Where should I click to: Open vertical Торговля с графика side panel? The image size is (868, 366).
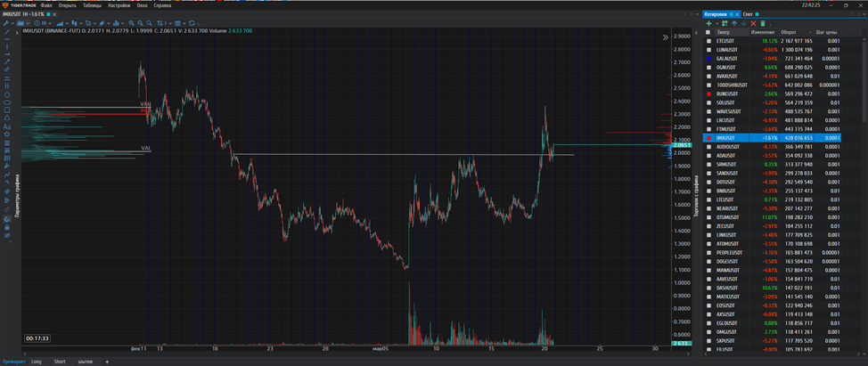tap(696, 198)
